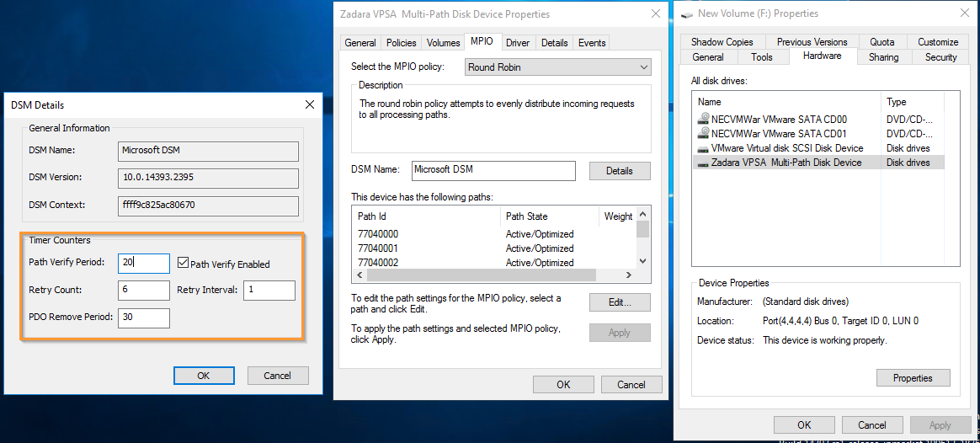Image resolution: width=980 pixels, height=443 pixels.
Task: Click the Retry Interval input field
Action: tap(269, 290)
